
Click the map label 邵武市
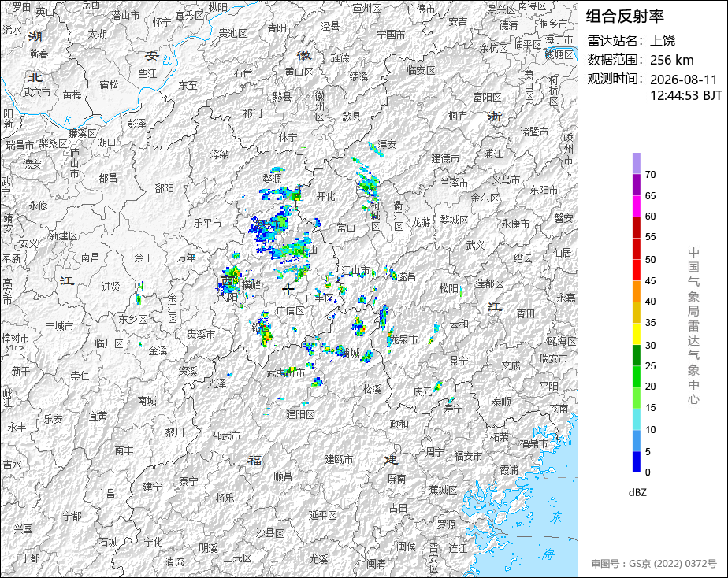pos(226,435)
